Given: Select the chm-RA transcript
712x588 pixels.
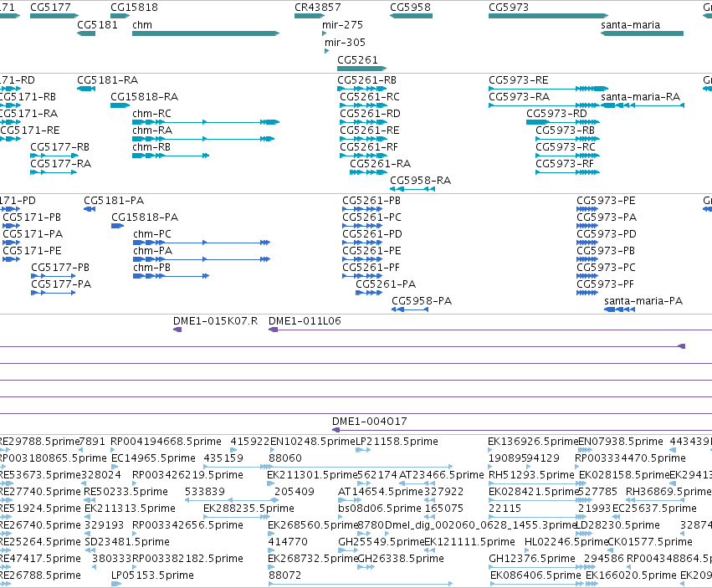Looking at the screenshot, I should pos(203,139).
